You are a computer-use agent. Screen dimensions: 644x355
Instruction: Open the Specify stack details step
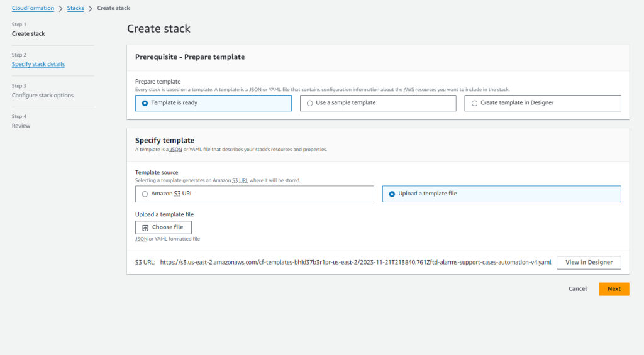(x=38, y=64)
